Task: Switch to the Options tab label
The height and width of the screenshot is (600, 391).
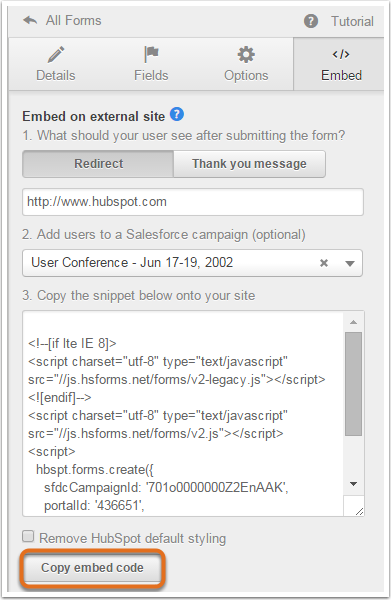Action: (x=246, y=75)
